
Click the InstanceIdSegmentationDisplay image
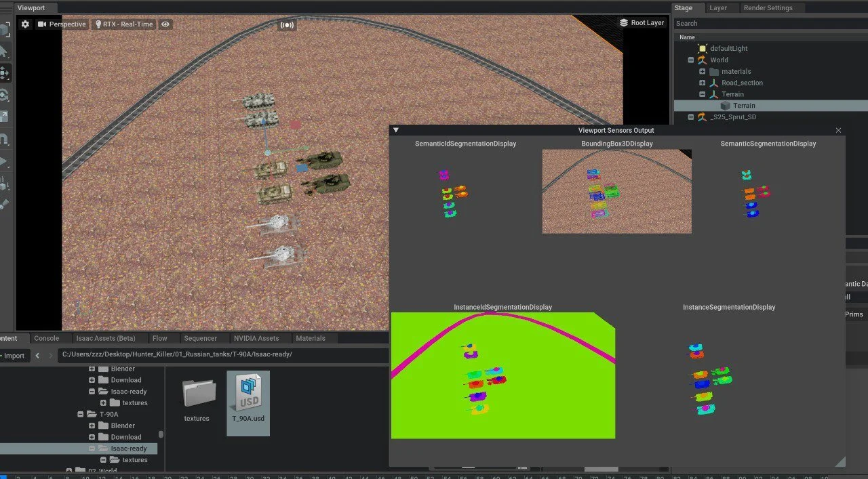(x=503, y=375)
